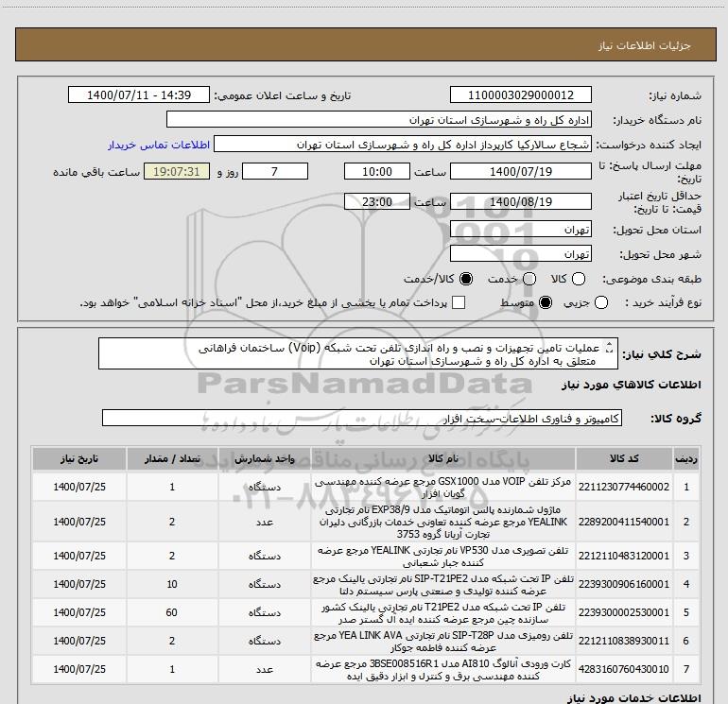
Task: Click the response deadline date 1400/07/19
Action: coord(520,172)
